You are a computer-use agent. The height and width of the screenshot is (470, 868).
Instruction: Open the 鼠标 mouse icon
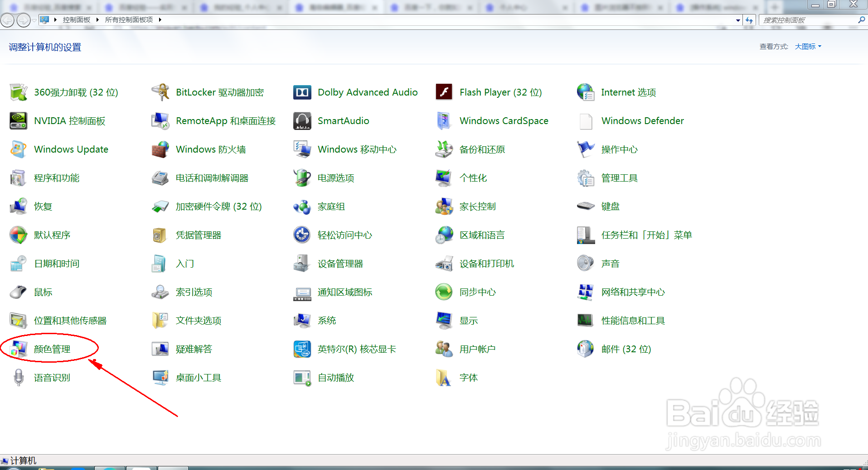(19, 292)
